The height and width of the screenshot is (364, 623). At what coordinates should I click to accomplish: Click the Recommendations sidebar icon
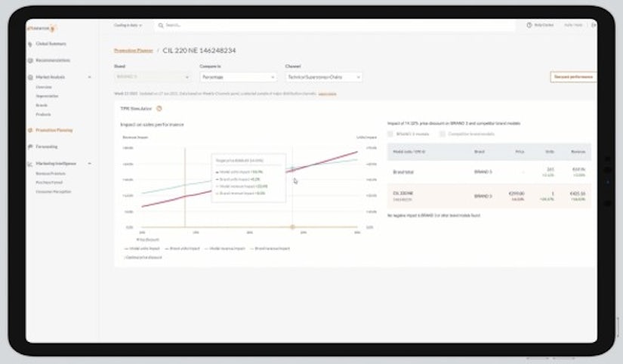30,60
